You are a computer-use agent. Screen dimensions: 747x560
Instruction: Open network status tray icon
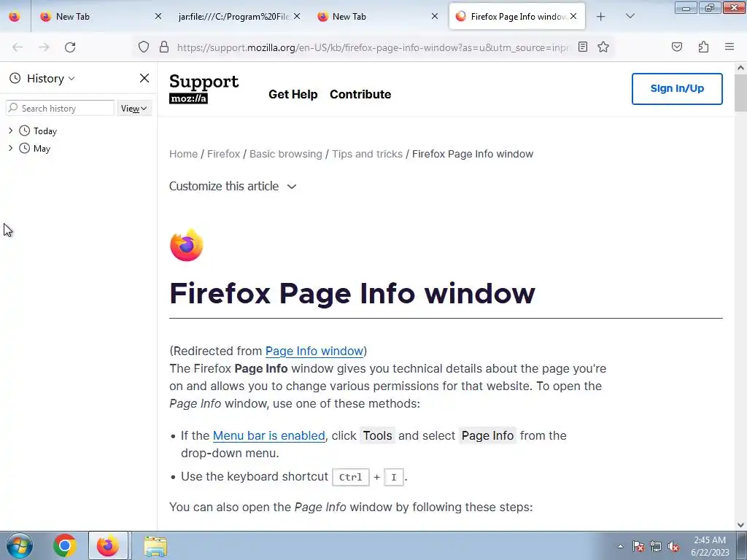pyautogui.click(x=656, y=546)
